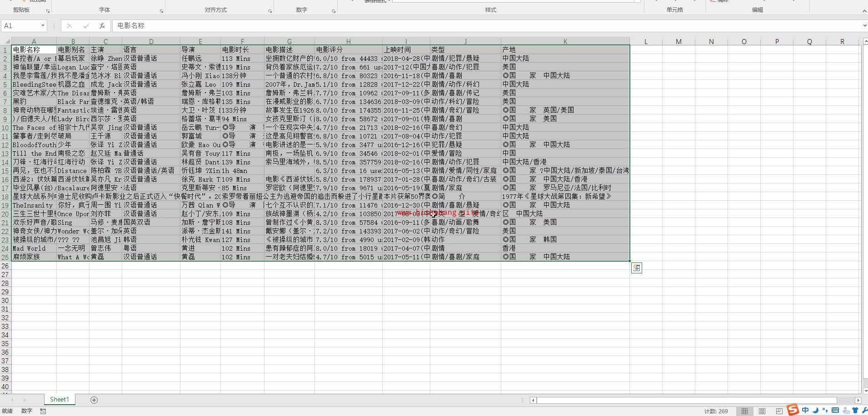
Task: Click the macro recording icon in the status bar
Action: pyautogui.click(x=43, y=411)
